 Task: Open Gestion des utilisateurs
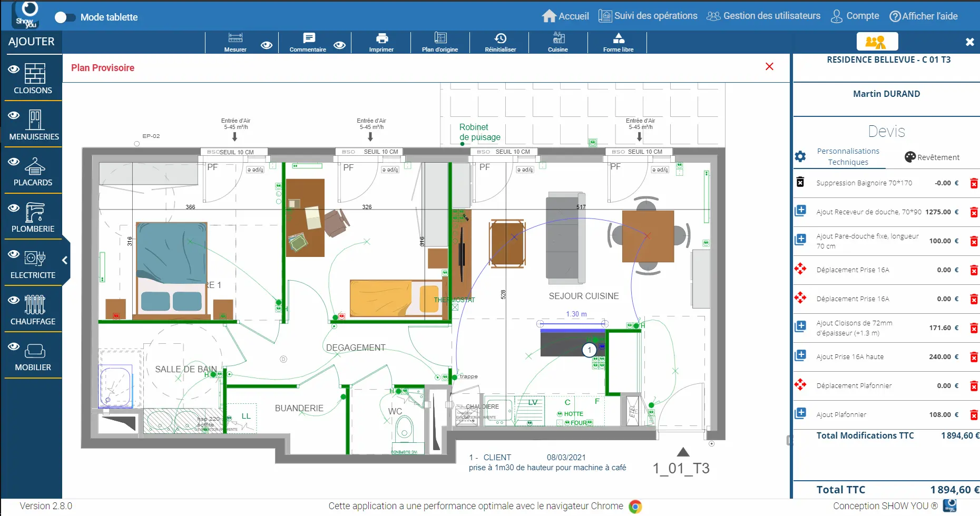pyautogui.click(x=763, y=16)
